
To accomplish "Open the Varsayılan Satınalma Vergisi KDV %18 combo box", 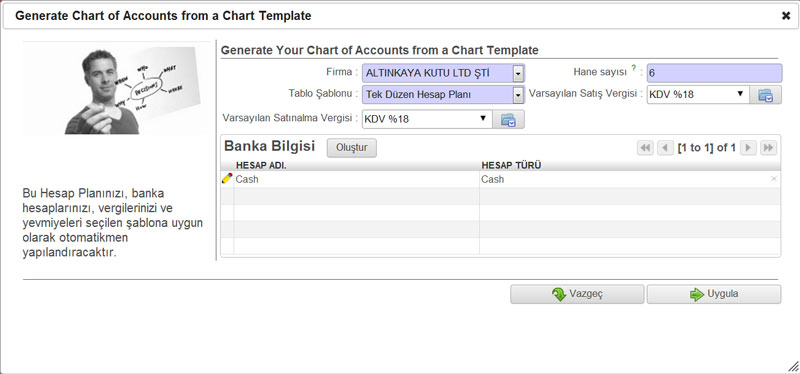I will point(427,119).
